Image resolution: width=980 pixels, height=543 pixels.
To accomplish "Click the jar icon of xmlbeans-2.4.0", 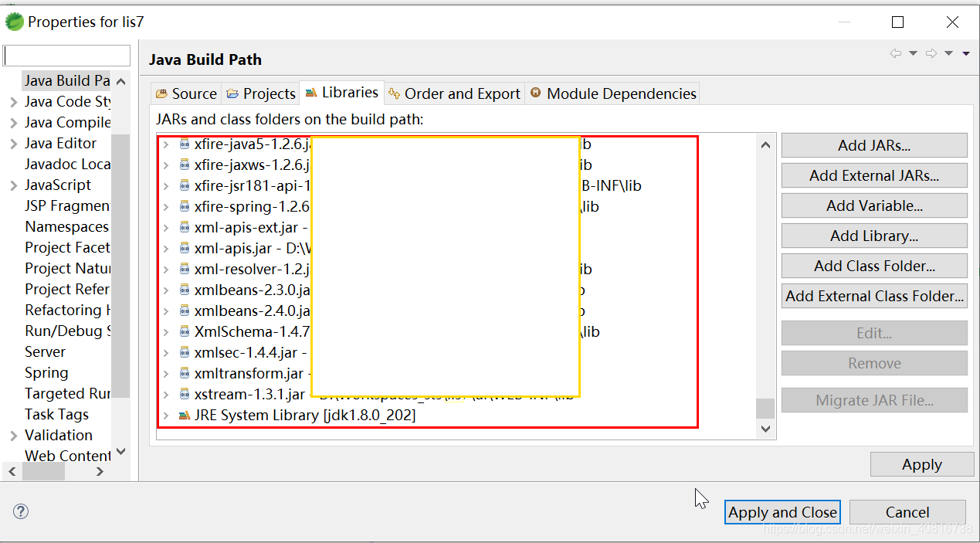I will (185, 311).
